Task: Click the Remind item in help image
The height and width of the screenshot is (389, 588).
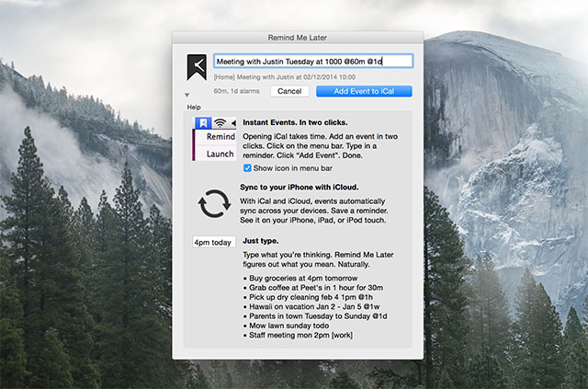Action: [x=220, y=137]
